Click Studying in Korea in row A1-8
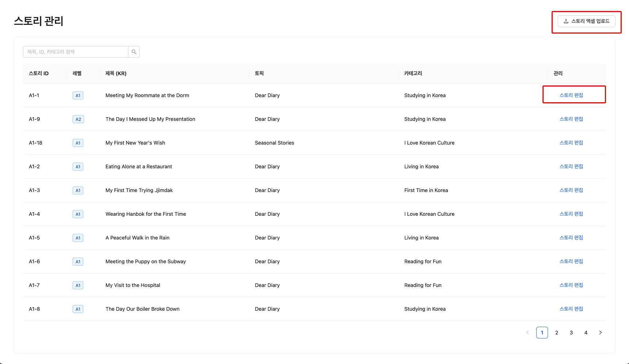This screenshot has height=364, width=629. click(425, 309)
